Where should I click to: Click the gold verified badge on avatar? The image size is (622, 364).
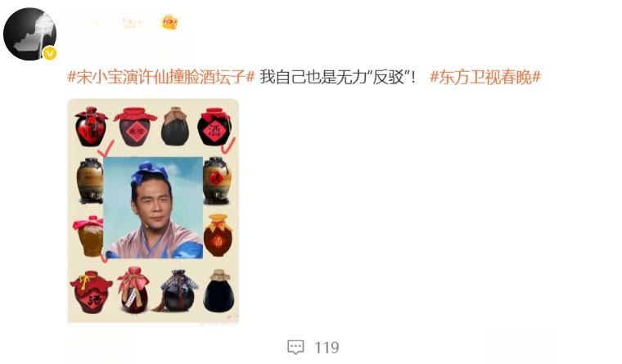coord(50,53)
